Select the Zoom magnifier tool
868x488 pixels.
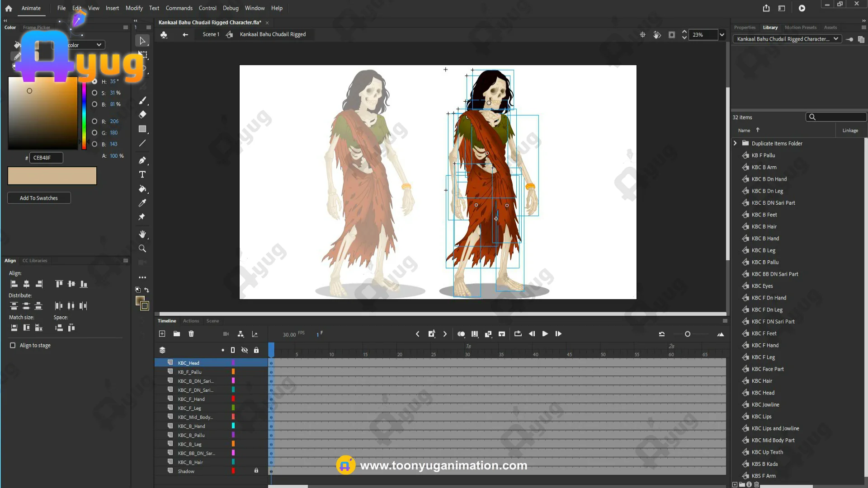click(142, 249)
